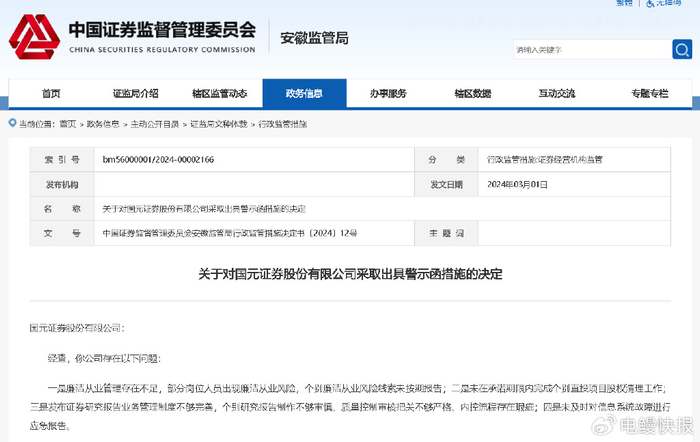Screen dimensions: 700x442
Task: Select the highlighted 政务信息 tab
Action: (304, 93)
